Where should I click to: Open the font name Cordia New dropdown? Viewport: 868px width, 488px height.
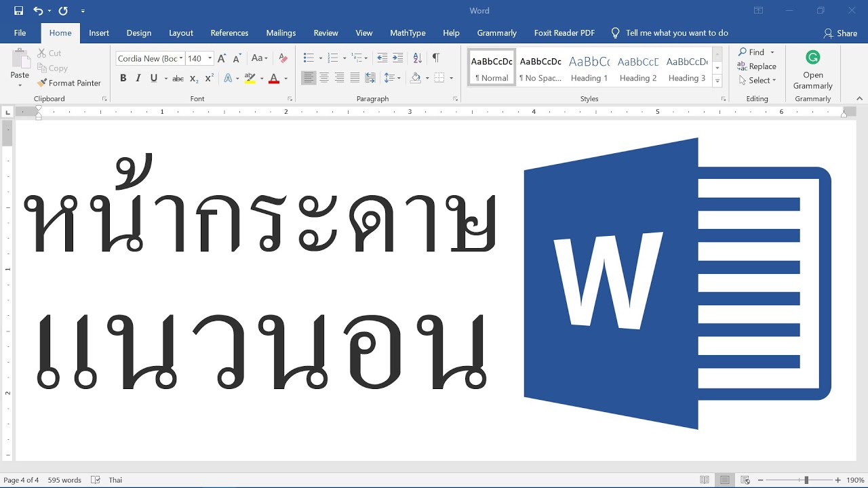180,58
